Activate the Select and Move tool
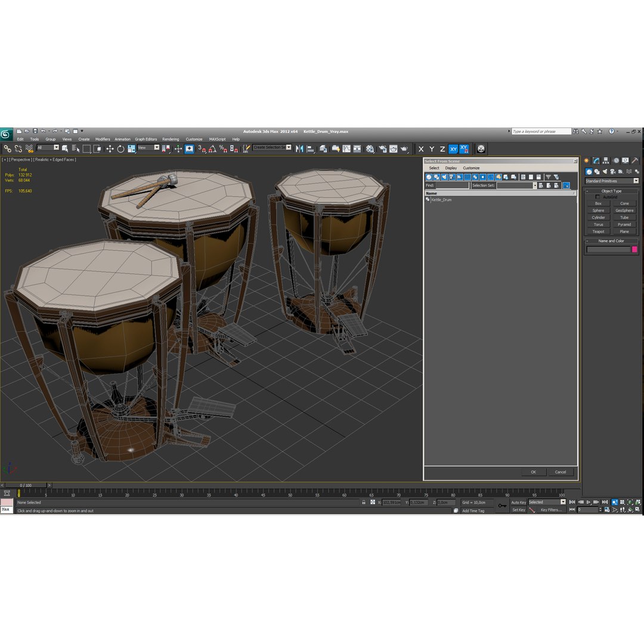Screen dimensions: 644x644 [x=110, y=148]
